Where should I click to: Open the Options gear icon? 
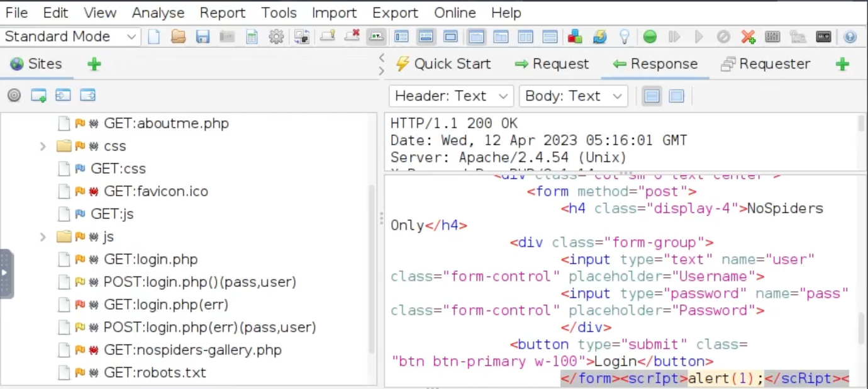coord(276,37)
